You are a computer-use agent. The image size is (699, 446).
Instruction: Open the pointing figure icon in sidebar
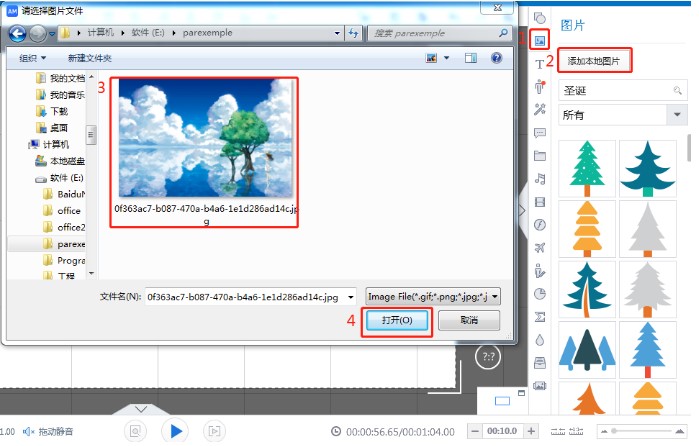[540, 271]
